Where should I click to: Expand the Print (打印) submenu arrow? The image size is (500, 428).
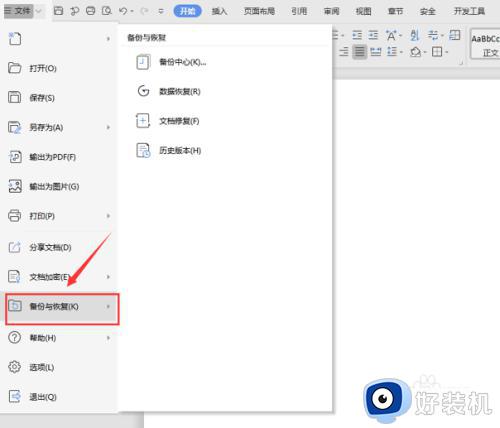pyautogui.click(x=108, y=216)
